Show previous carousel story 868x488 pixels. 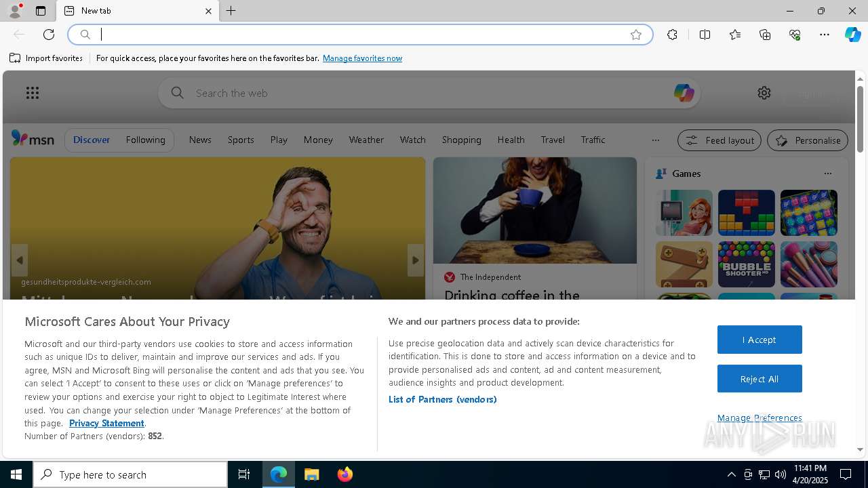[x=20, y=260]
